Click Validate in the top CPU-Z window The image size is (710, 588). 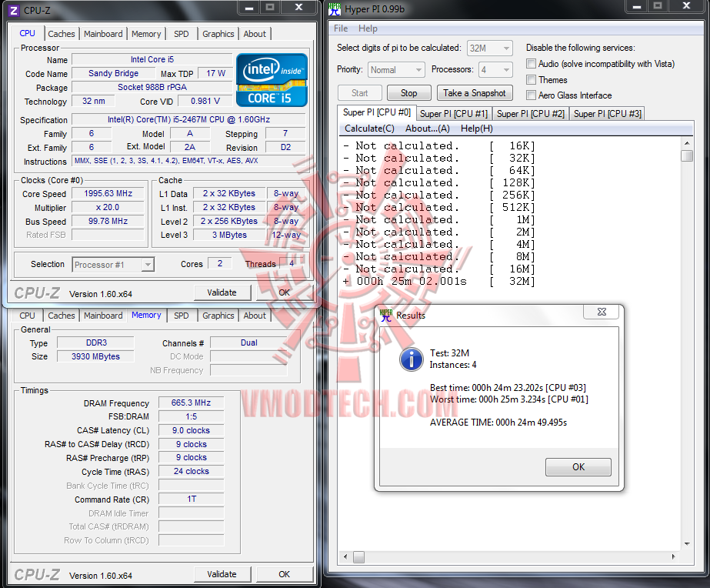[222, 292]
